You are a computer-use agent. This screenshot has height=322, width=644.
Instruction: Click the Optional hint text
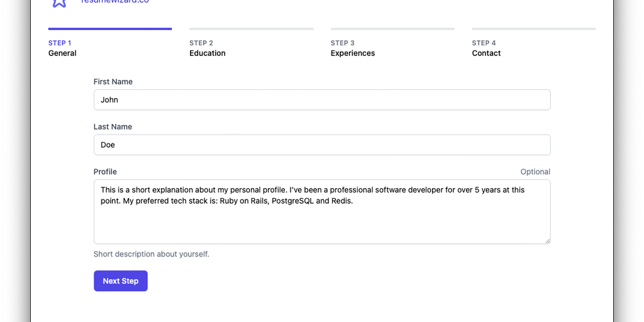(535, 172)
